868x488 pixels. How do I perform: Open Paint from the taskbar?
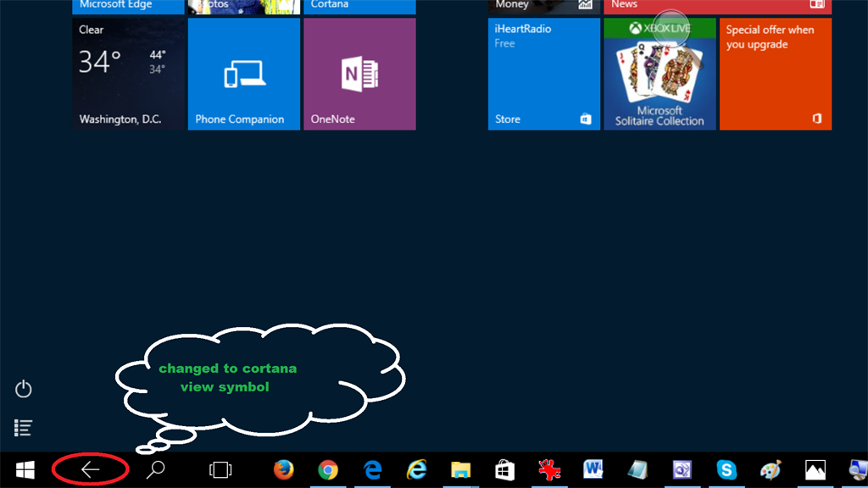click(771, 469)
